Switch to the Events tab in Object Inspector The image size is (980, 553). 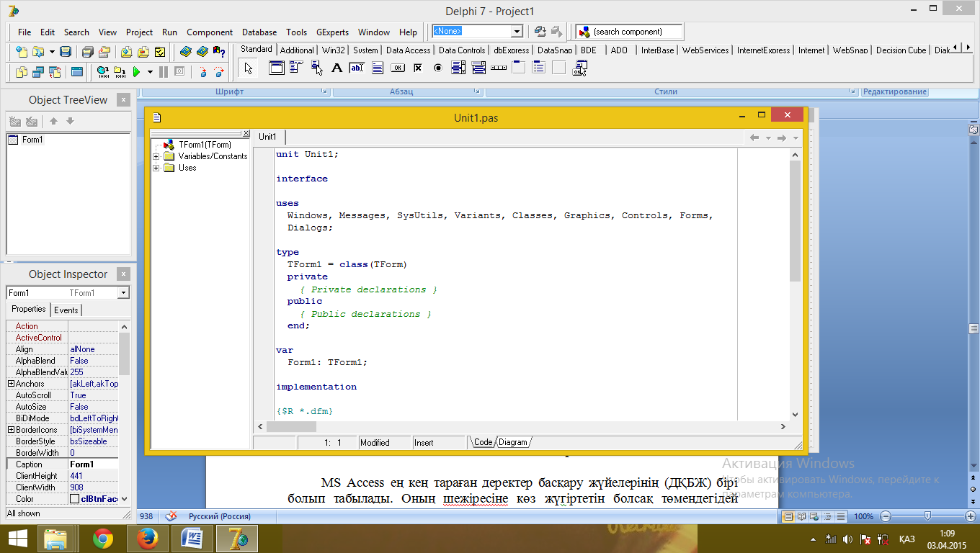coord(66,310)
